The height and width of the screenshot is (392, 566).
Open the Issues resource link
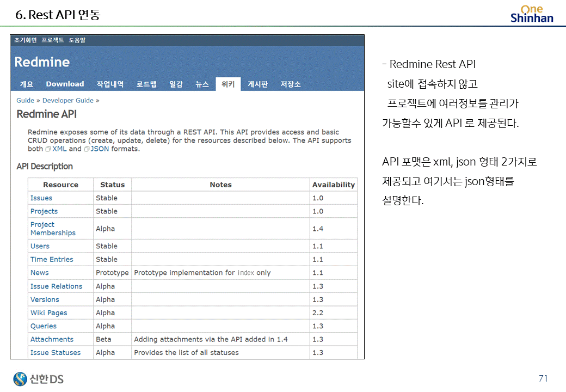tap(41, 198)
